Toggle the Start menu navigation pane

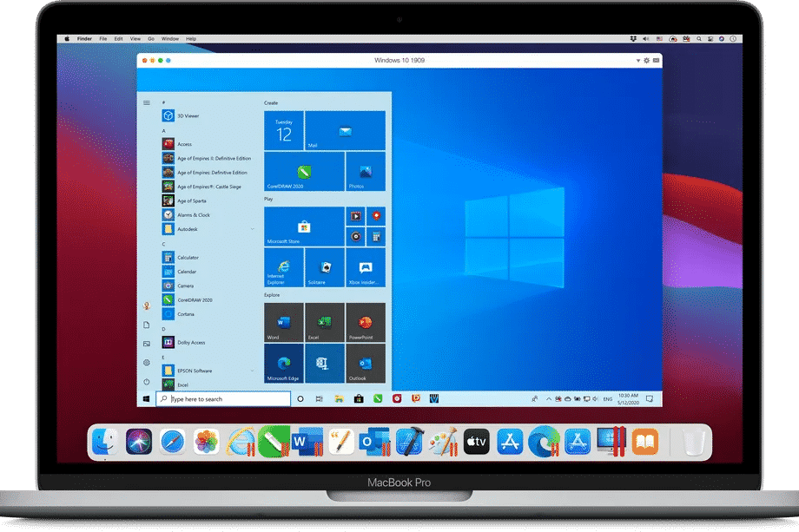click(148, 102)
